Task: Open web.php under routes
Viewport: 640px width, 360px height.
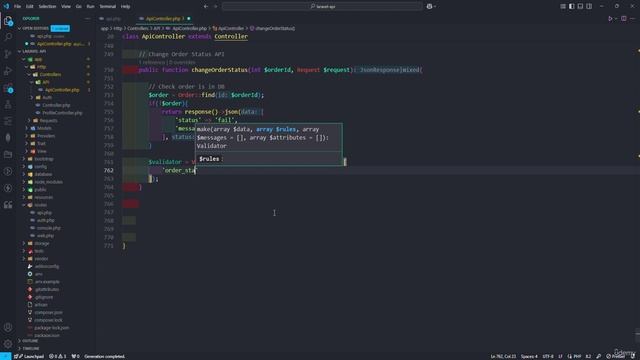Action: pyautogui.click(x=45, y=236)
